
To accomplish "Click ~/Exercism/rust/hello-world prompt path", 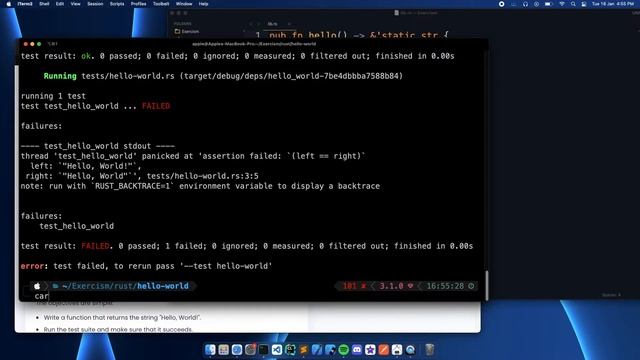I will click(125, 286).
